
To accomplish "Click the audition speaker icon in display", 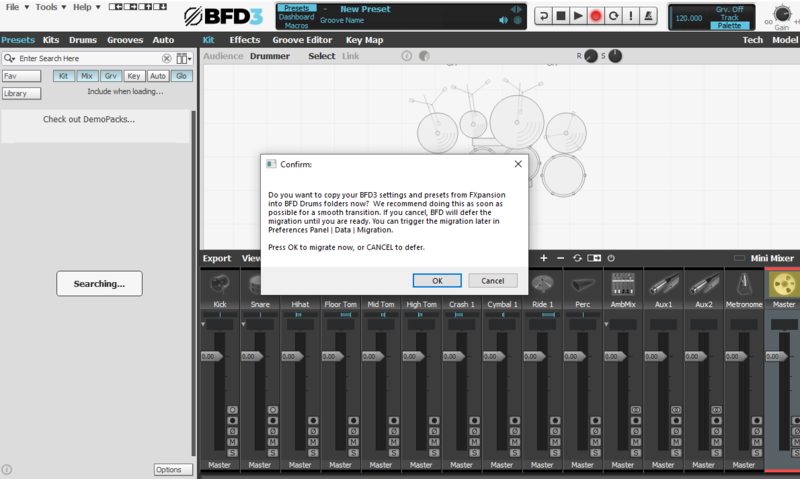I will (x=504, y=20).
